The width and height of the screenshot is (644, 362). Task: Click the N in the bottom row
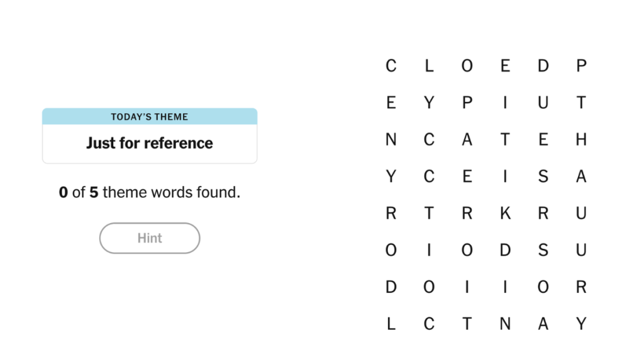tap(505, 324)
